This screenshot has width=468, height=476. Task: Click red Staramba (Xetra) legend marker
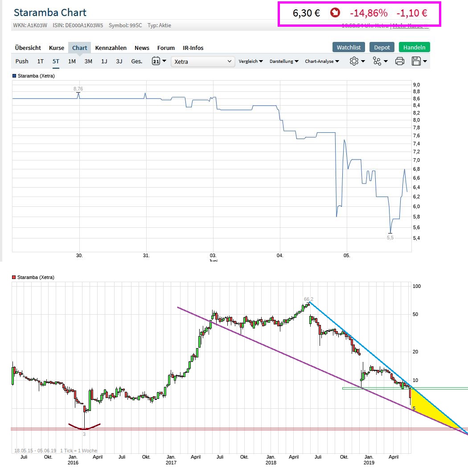point(14,277)
